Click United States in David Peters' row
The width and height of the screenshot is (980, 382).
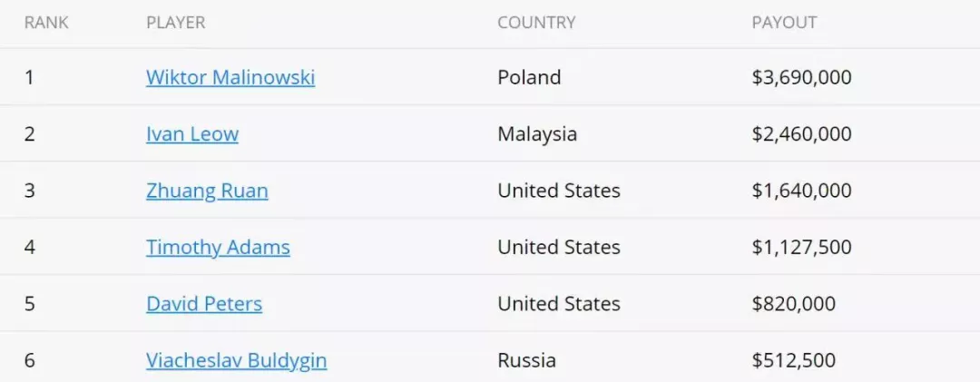[559, 304]
